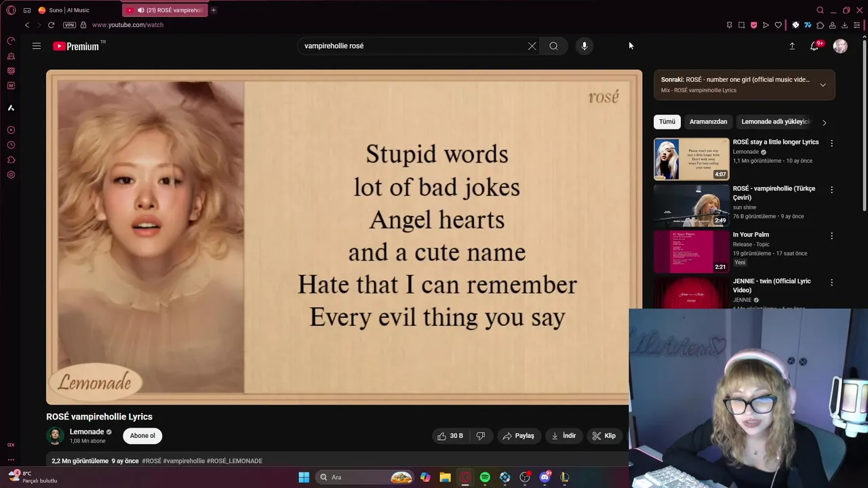Download the video using İndir
This screenshot has height=488, width=868.
(564, 436)
